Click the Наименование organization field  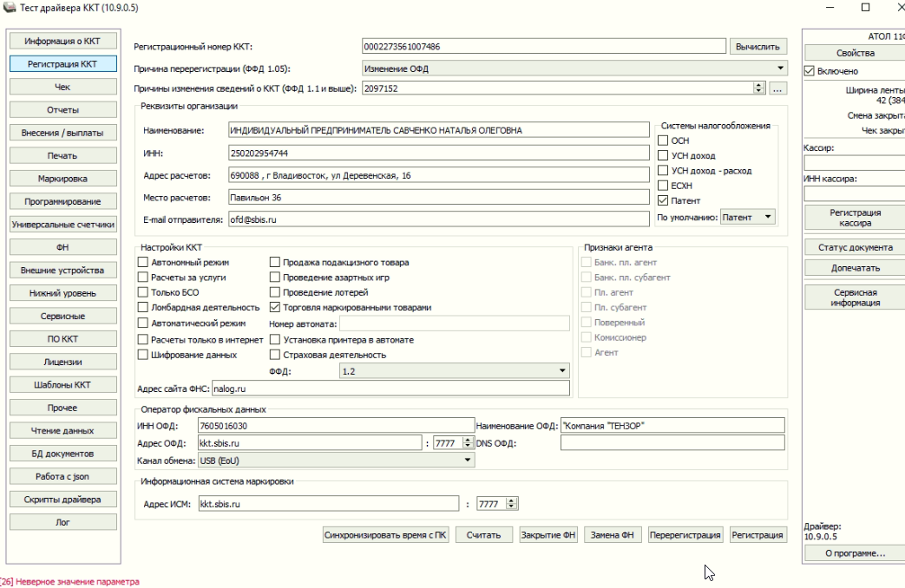coord(439,130)
